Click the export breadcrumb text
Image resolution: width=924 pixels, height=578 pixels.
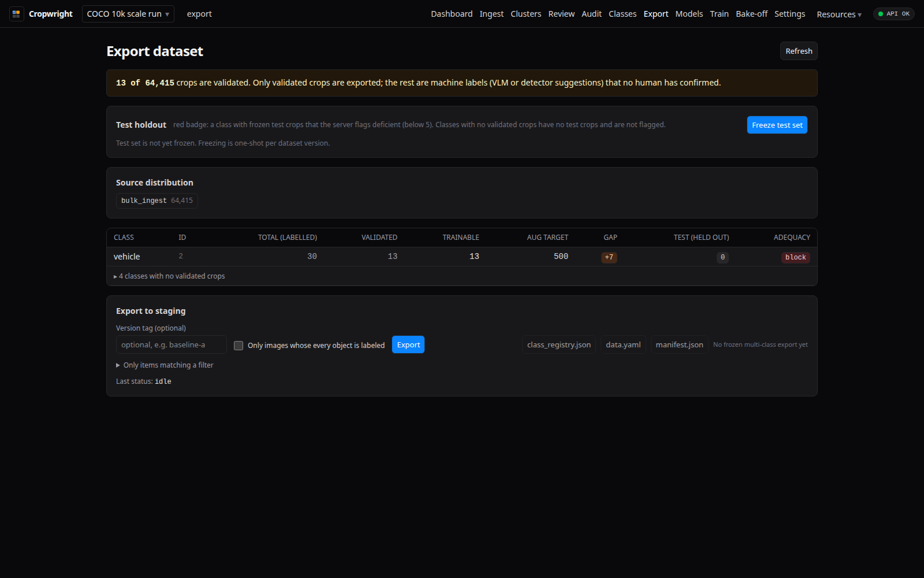click(199, 14)
